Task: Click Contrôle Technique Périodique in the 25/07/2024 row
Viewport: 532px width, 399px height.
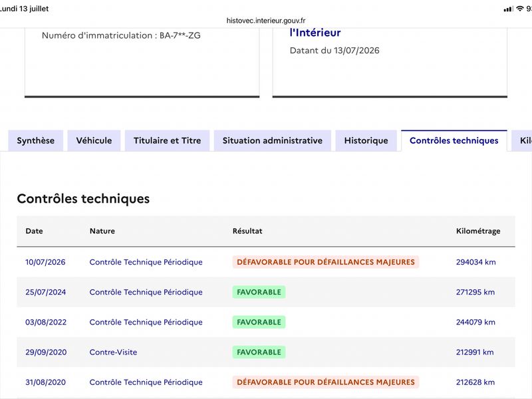Action: 146,292
